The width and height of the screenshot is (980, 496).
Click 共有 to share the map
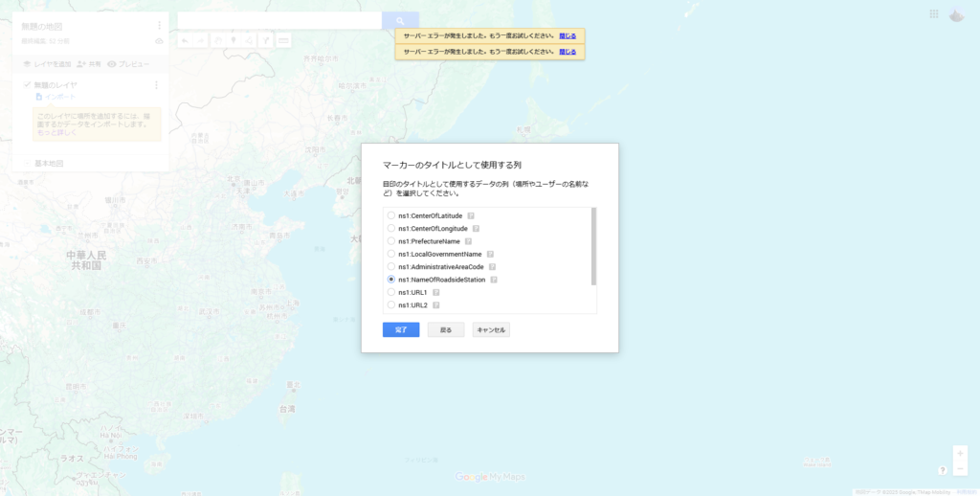click(89, 64)
